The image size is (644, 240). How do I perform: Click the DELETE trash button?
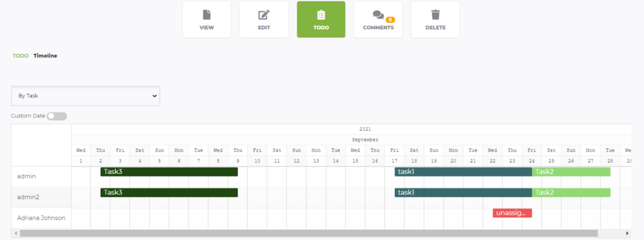(x=435, y=19)
